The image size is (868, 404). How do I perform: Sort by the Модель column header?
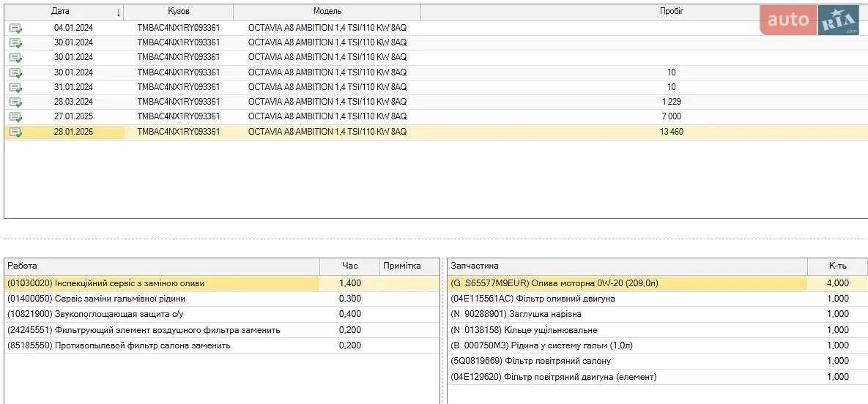tap(327, 12)
